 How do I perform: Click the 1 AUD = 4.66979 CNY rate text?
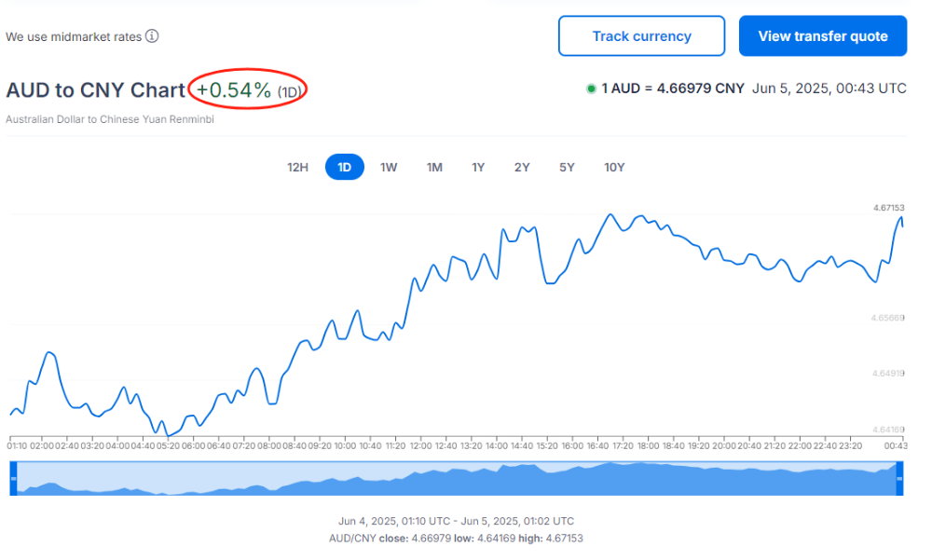[x=673, y=89]
